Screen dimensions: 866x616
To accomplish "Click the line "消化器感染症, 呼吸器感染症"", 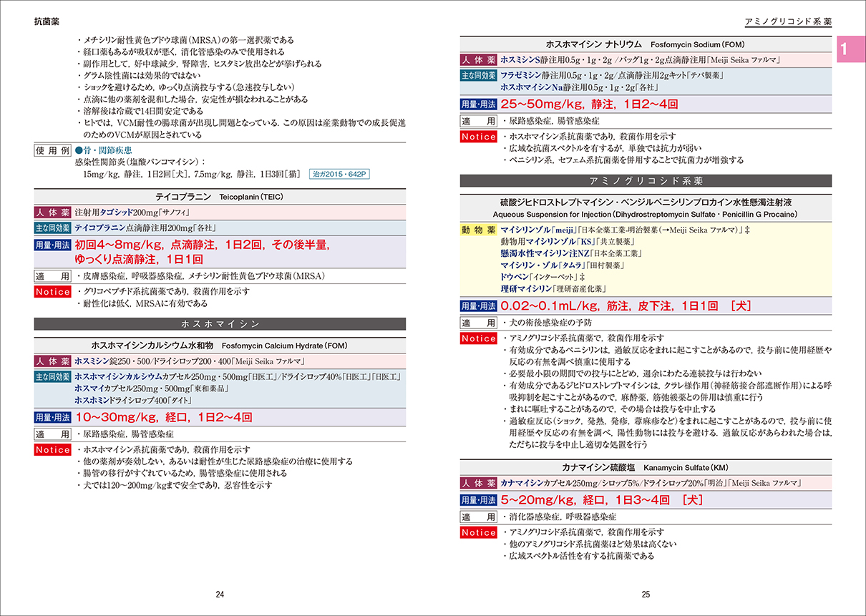I will tap(561, 517).
